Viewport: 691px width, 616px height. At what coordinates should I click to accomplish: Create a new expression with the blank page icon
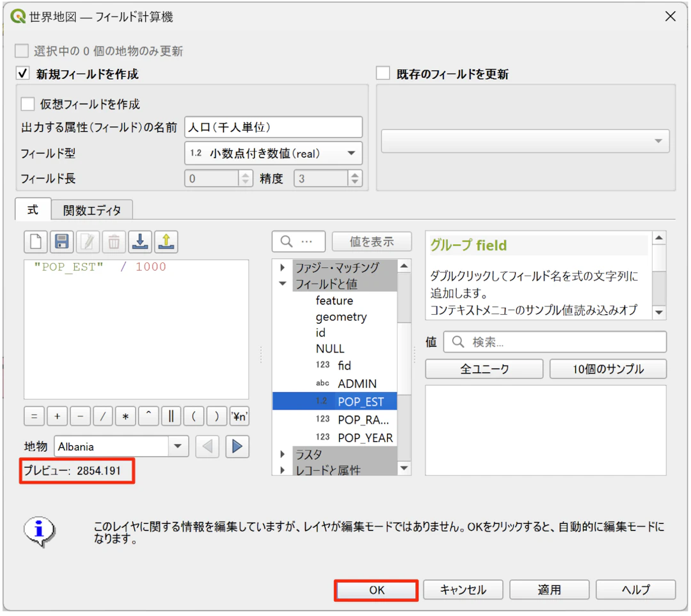click(35, 241)
